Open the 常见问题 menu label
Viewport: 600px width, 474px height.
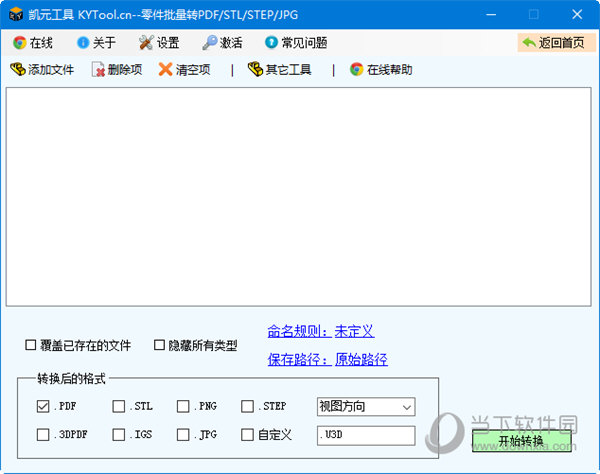click(x=304, y=42)
